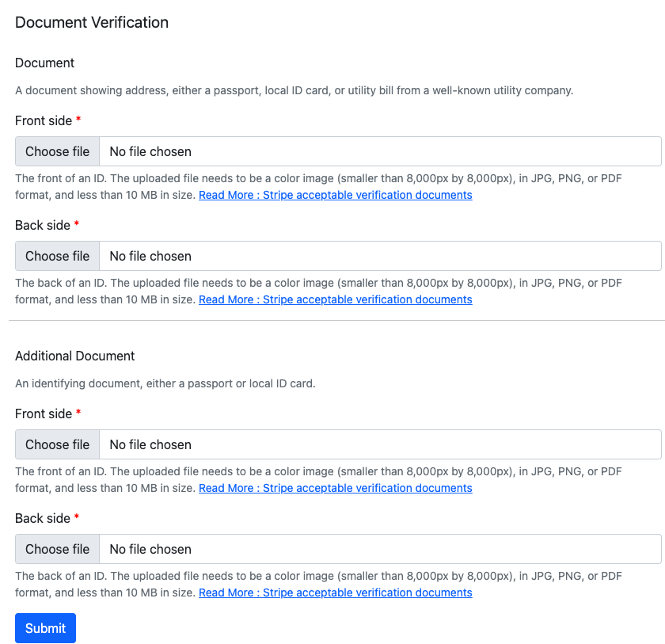Click the Front side label under Document

point(43,120)
